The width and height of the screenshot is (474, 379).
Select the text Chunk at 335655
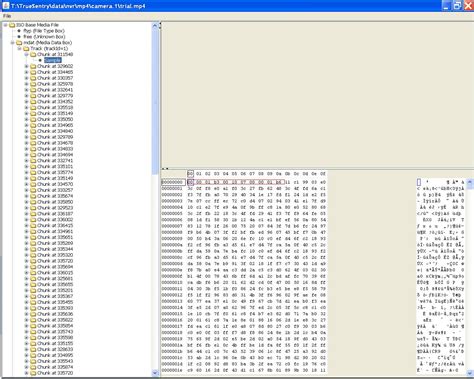pos(55,285)
